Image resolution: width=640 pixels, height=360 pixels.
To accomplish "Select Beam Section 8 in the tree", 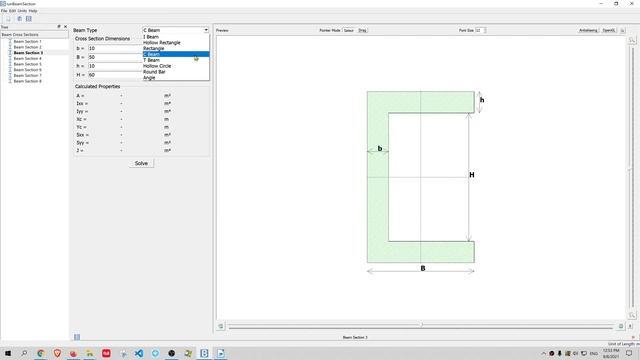I will 27,81.
